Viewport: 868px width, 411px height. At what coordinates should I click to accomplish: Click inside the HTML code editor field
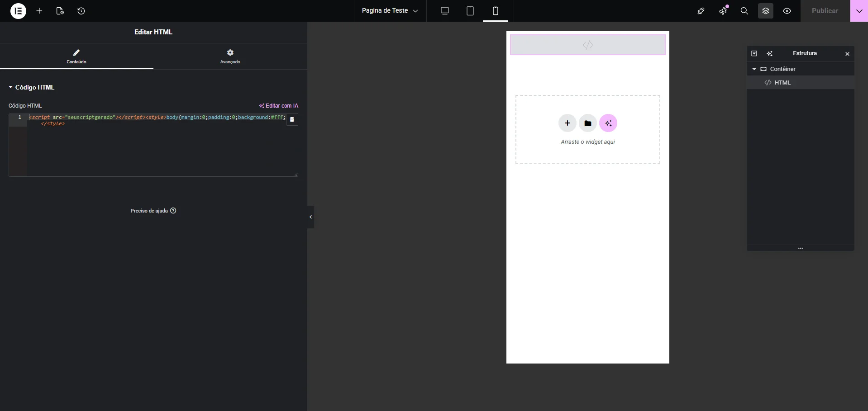point(158,149)
